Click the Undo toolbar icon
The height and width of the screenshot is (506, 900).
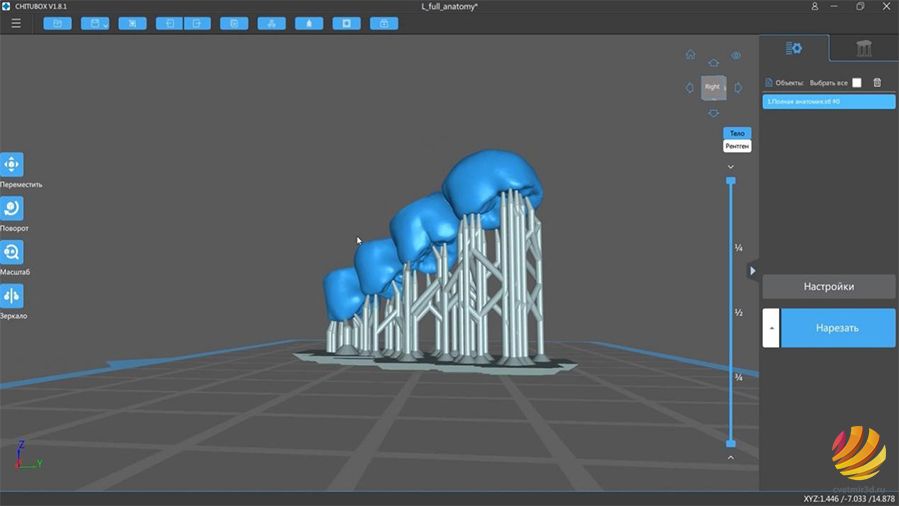[169, 24]
